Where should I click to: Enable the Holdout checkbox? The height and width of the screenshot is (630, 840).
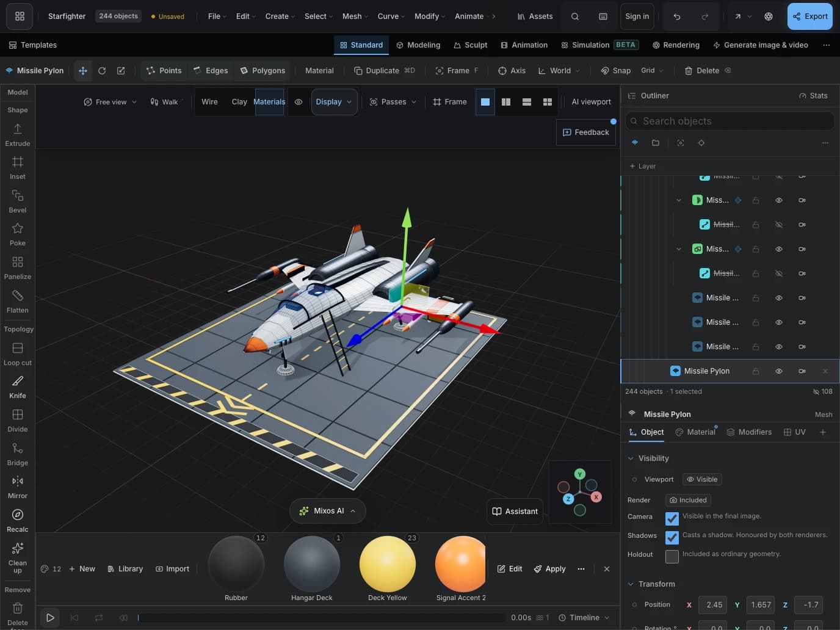click(672, 556)
